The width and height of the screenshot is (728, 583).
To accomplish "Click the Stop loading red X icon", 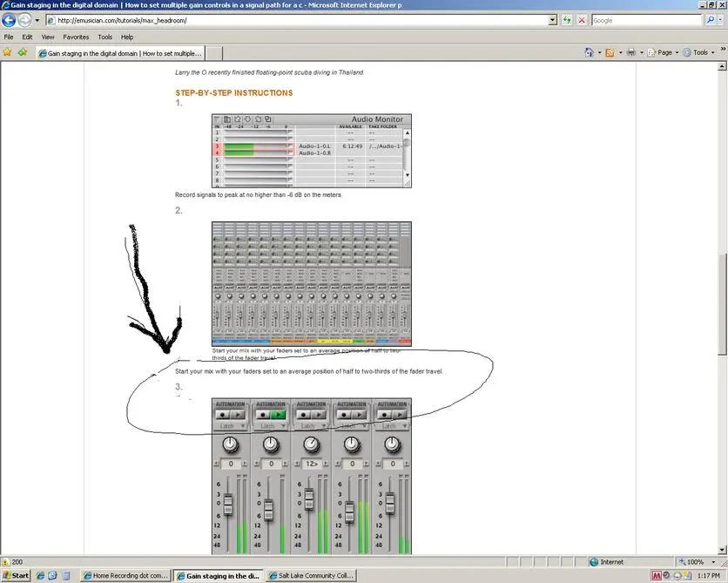I will tap(582, 20).
